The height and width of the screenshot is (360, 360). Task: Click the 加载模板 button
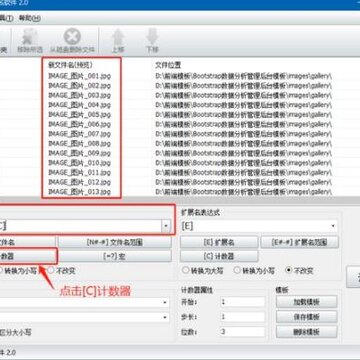click(x=306, y=302)
